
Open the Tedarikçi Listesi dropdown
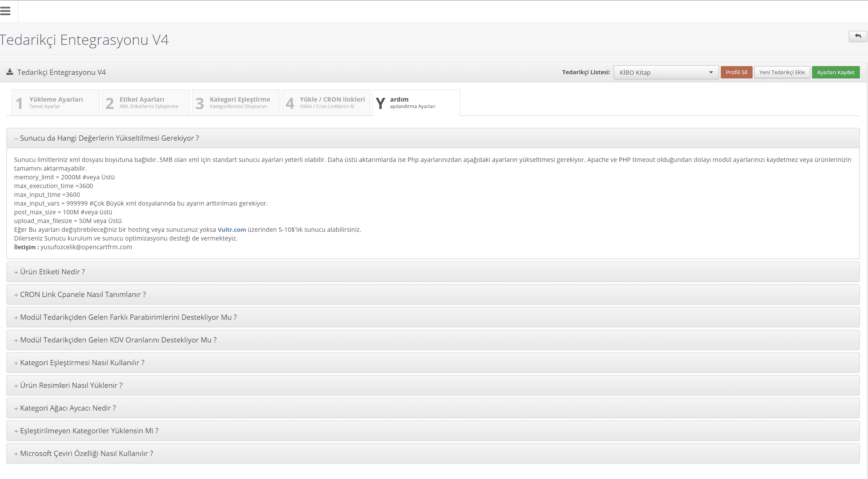point(666,73)
